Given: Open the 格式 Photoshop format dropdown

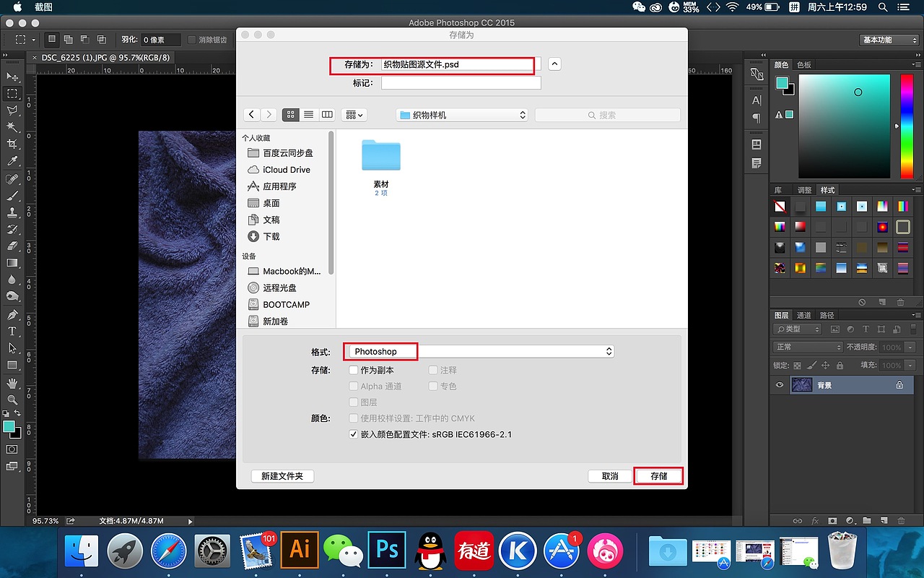Looking at the screenshot, I should [481, 351].
